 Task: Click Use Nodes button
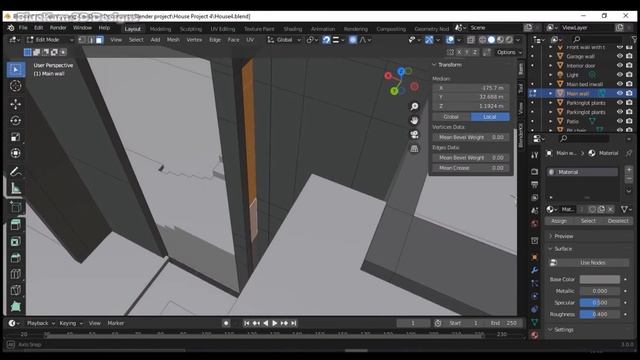[x=588, y=263]
